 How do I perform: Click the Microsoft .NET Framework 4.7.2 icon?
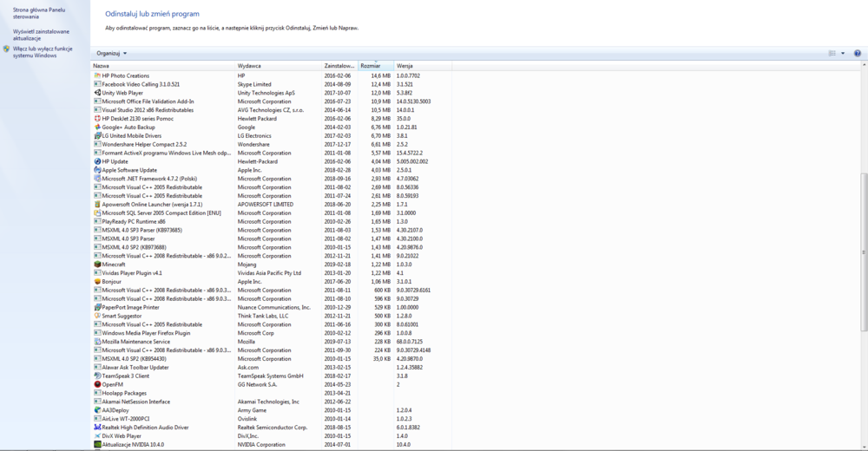(x=97, y=179)
